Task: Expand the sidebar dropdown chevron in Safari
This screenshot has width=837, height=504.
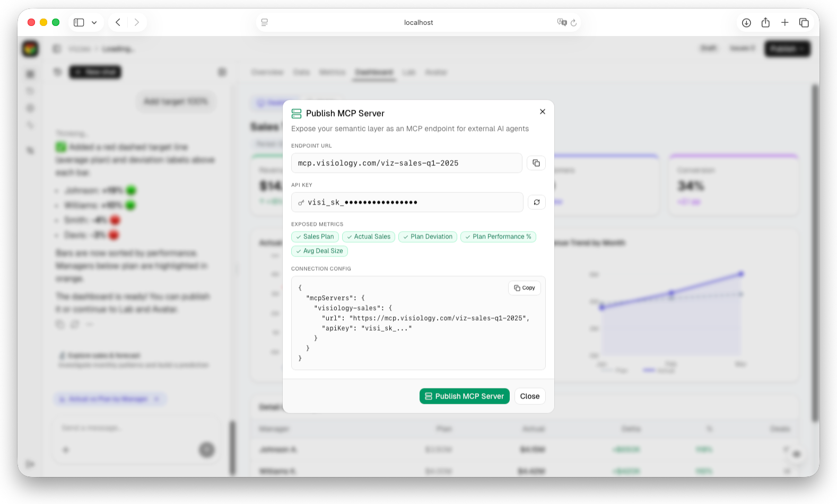Action: [94, 22]
